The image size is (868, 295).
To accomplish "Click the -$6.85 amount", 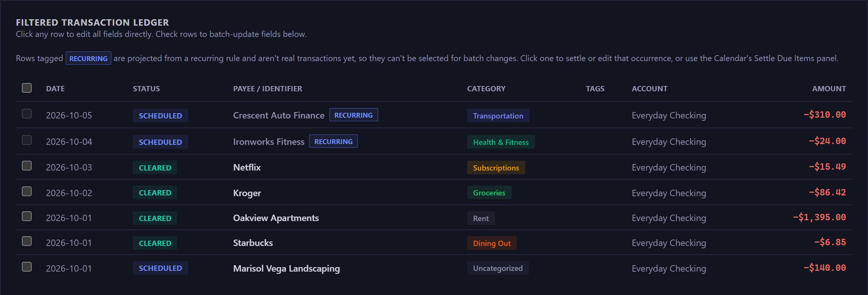I will click(x=830, y=242).
